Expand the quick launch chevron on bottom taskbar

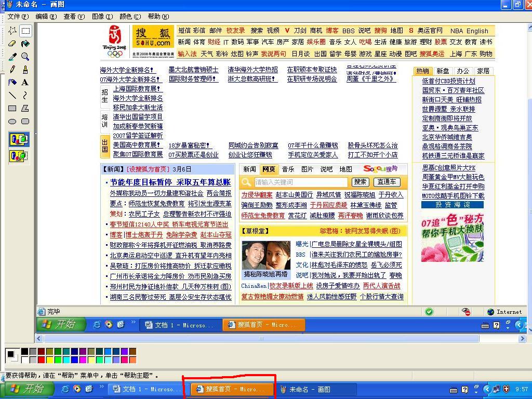click(101, 387)
